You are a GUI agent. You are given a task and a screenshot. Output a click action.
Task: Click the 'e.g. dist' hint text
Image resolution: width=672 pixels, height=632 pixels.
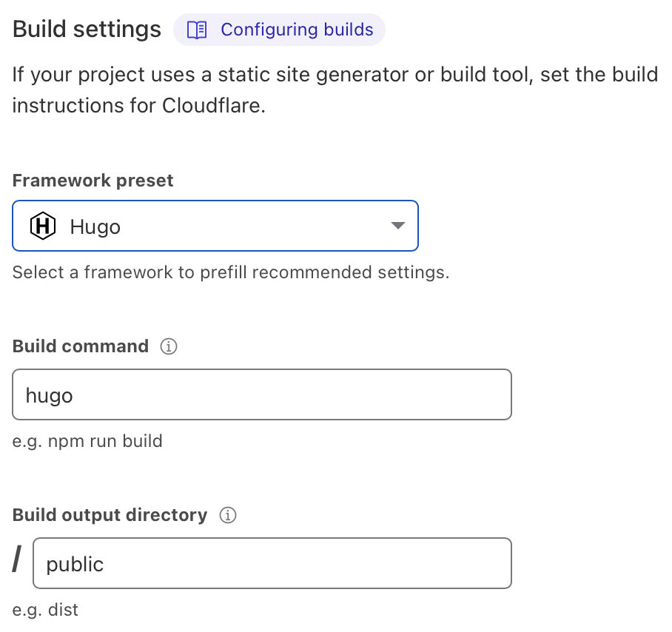click(x=45, y=610)
